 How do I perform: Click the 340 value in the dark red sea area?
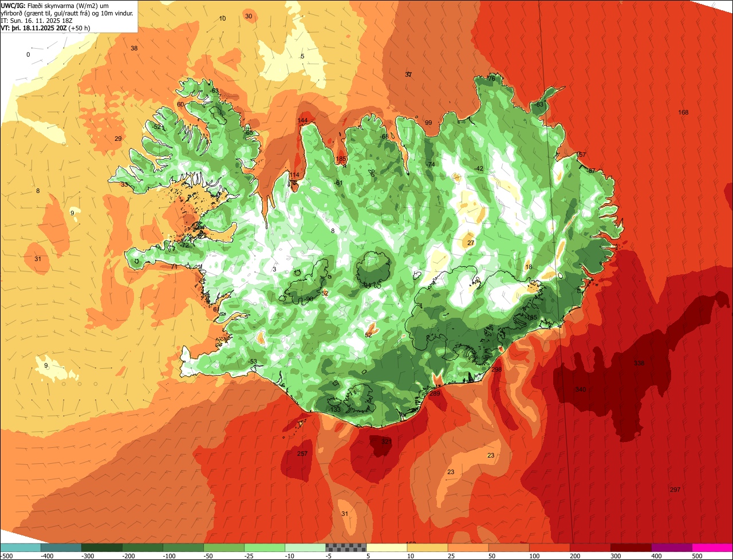click(580, 389)
